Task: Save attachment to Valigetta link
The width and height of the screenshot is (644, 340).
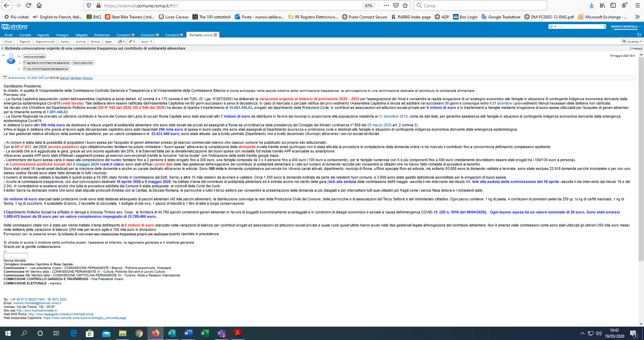Action: 76,78
